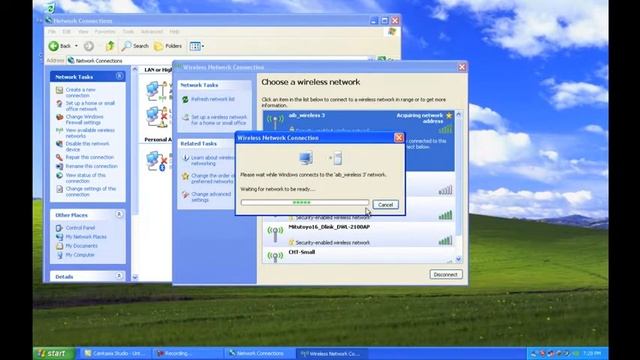Click Rename this connection

pos(91,166)
